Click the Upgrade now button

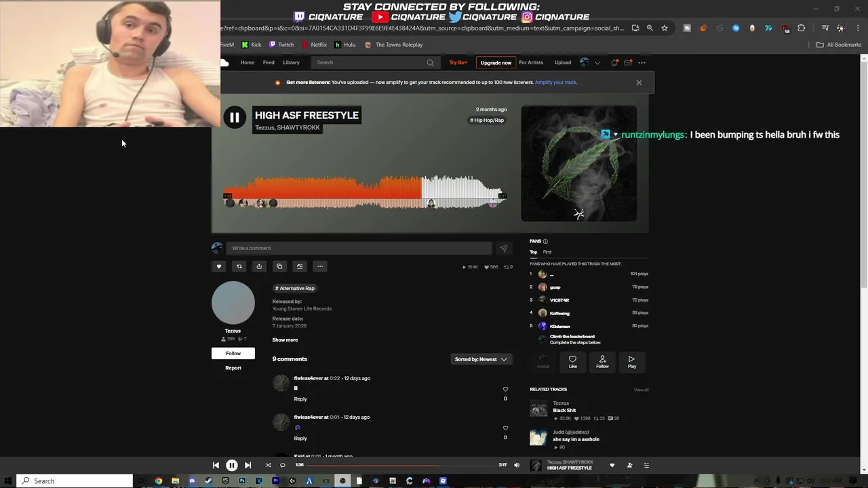496,62
